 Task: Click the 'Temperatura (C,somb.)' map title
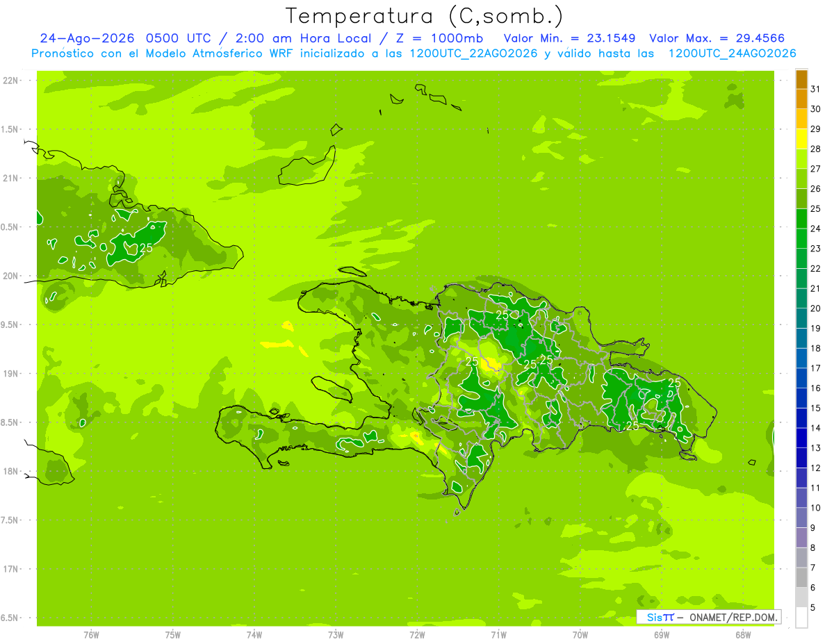click(x=425, y=16)
